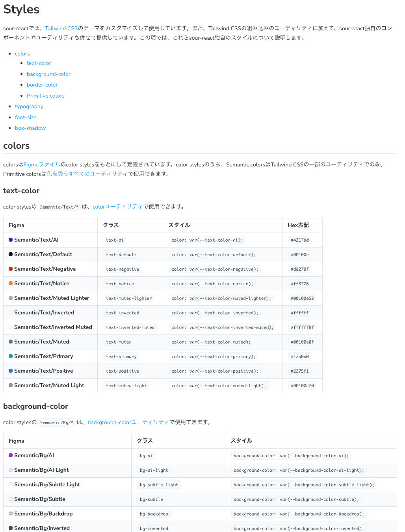Open the colorユーティリティ link

(117, 207)
